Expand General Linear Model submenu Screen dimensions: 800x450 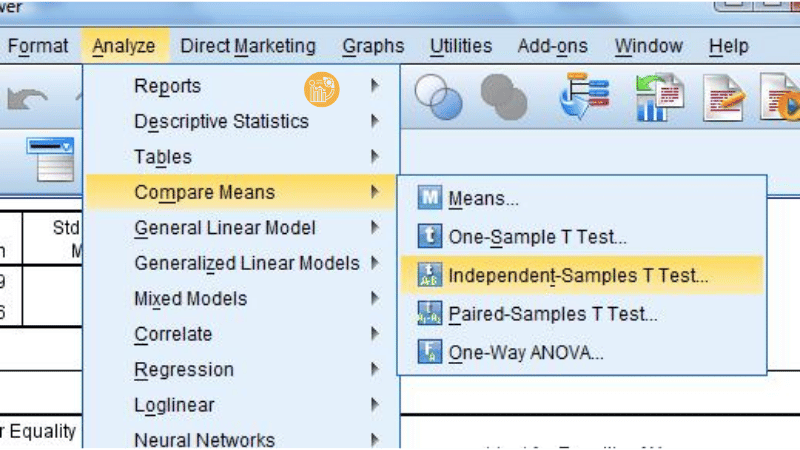[x=241, y=228]
